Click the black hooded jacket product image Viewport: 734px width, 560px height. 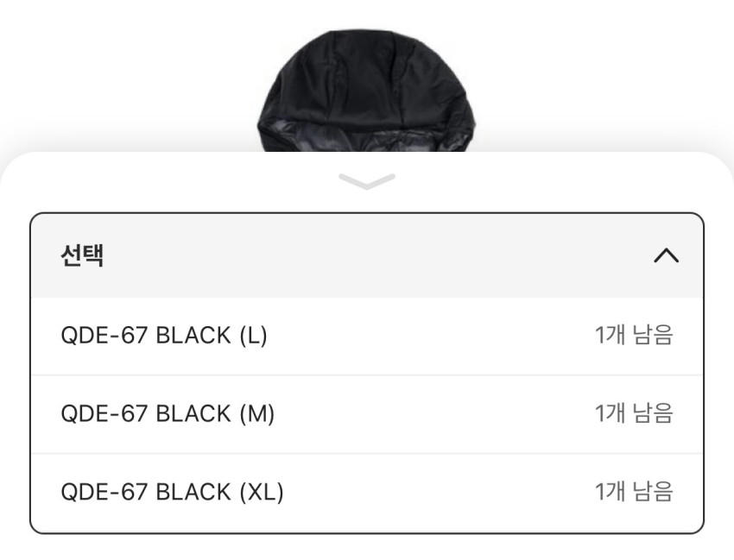(367, 91)
